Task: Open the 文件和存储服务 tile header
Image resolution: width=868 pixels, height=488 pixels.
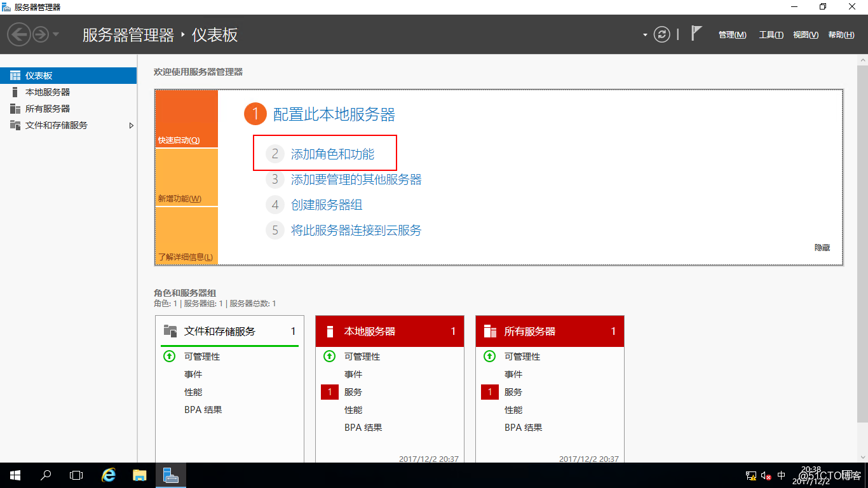Action: tap(229, 331)
